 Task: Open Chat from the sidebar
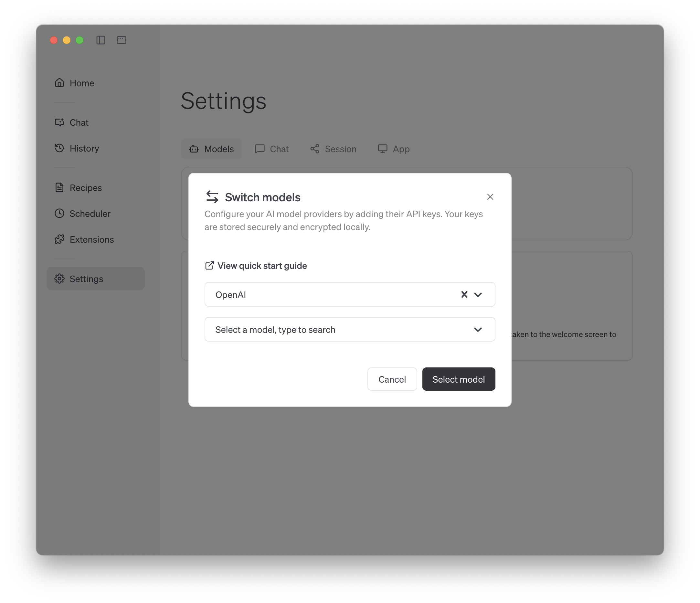click(x=79, y=122)
